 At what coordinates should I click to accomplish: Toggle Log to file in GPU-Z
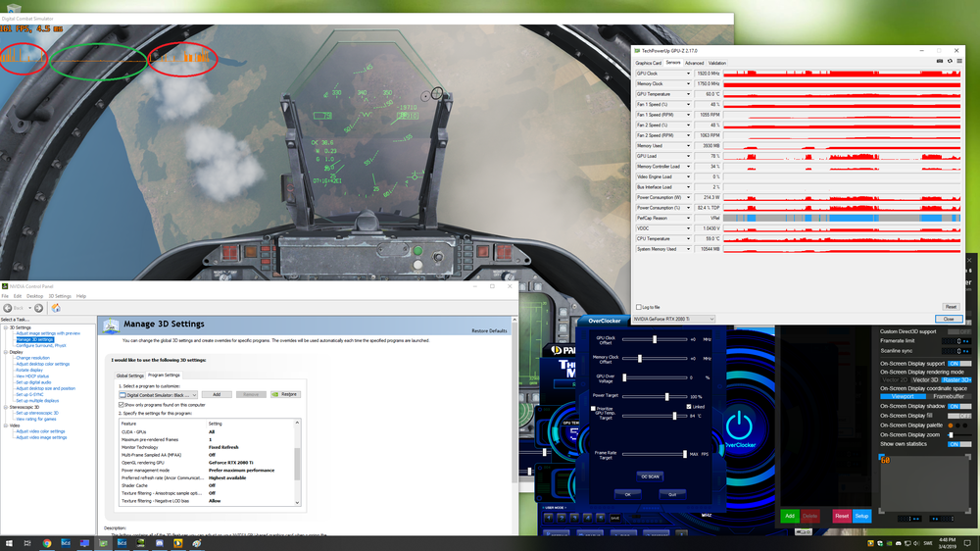pyautogui.click(x=639, y=307)
